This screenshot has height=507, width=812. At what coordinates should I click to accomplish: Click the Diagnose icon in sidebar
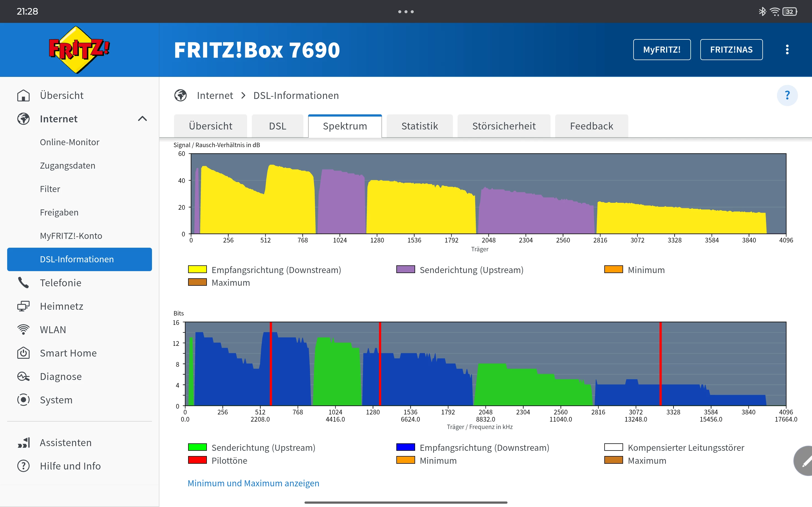pos(23,377)
